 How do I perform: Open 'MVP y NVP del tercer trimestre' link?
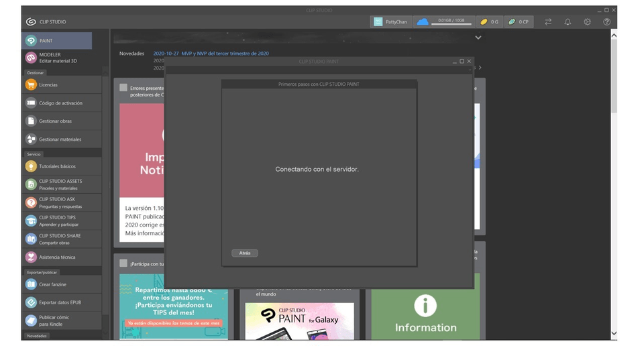(x=211, y=54)
